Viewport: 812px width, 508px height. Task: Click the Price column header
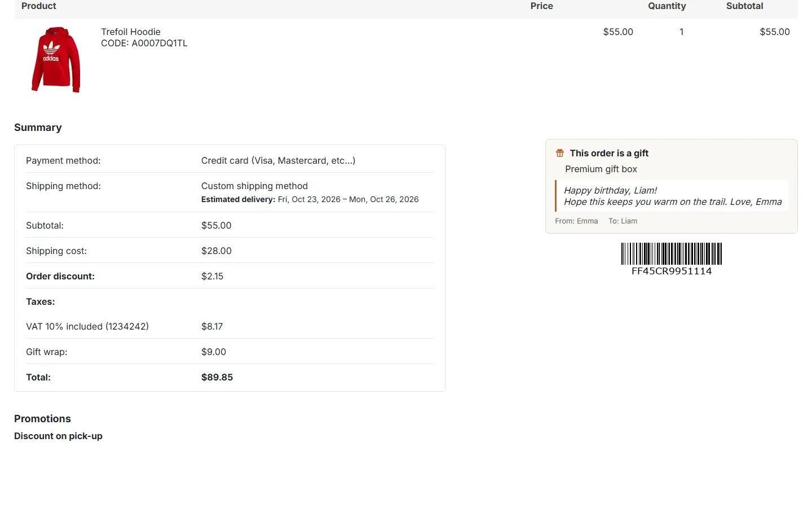coord(541,6)
